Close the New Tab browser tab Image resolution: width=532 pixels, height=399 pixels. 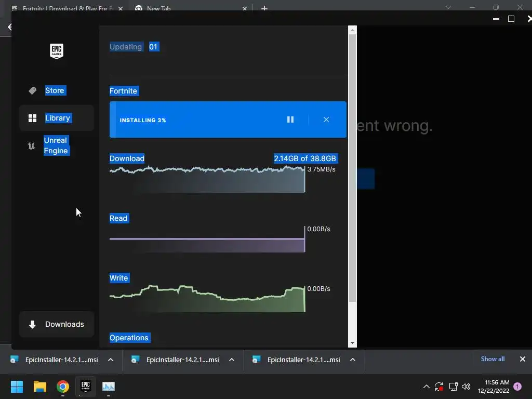click(x=245, y=8)
